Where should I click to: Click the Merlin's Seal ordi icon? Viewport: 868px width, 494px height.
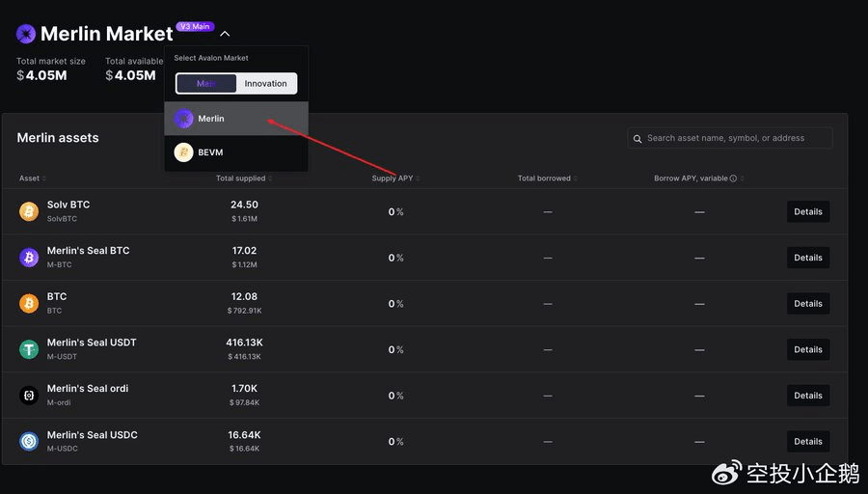coord(29,395)
